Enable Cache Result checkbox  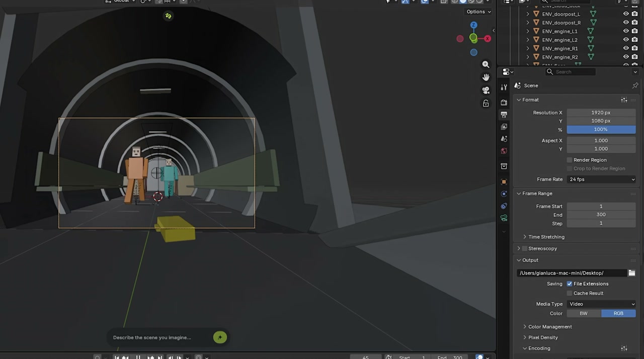(x=570, y=293)
